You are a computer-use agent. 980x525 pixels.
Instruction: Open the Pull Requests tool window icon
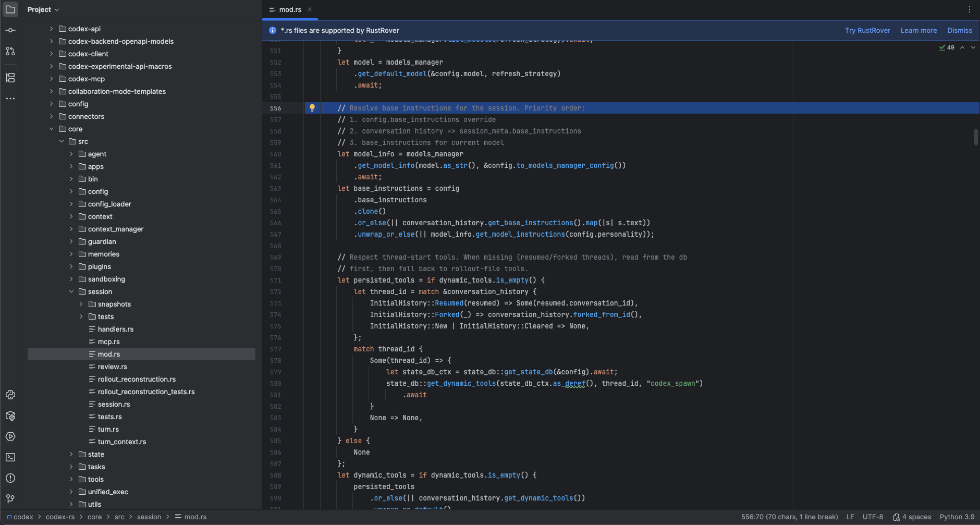tap(10, 51)
